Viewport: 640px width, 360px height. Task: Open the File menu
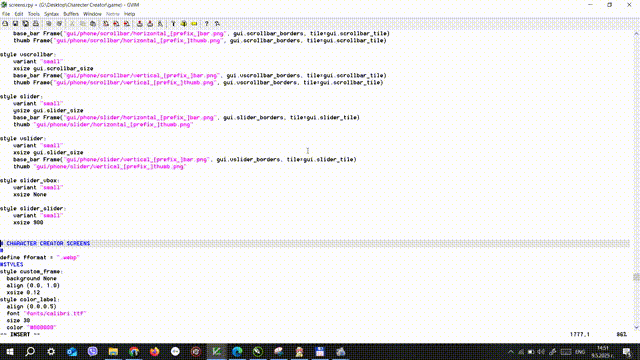[6, 14]
